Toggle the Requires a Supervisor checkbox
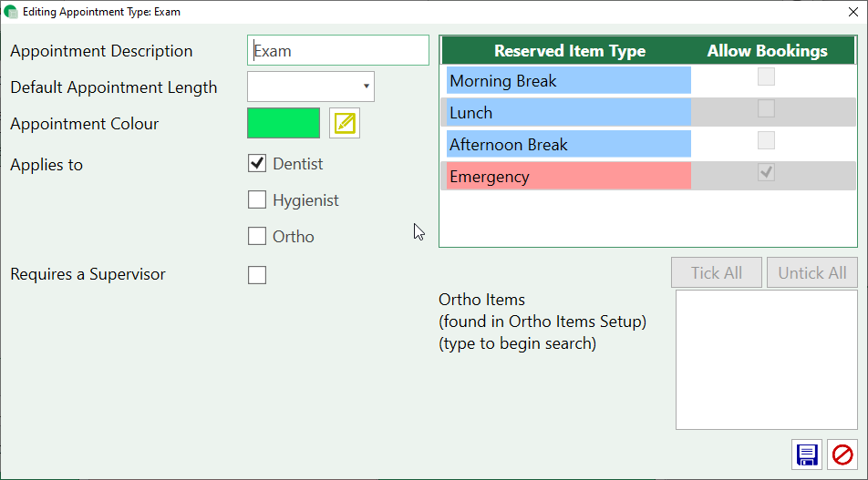The height and width of the screenshot is (480, 868). pos(257,274)
